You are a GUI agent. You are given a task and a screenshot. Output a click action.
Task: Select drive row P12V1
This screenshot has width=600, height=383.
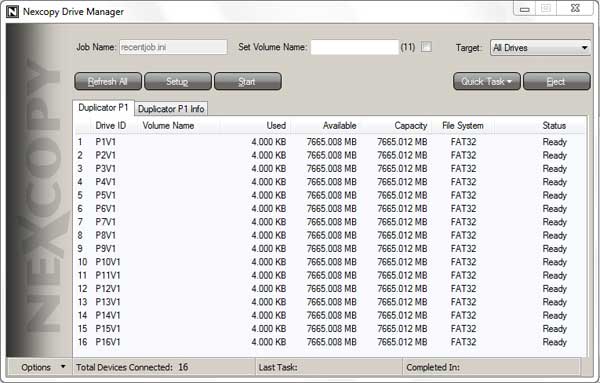(330, 289)
